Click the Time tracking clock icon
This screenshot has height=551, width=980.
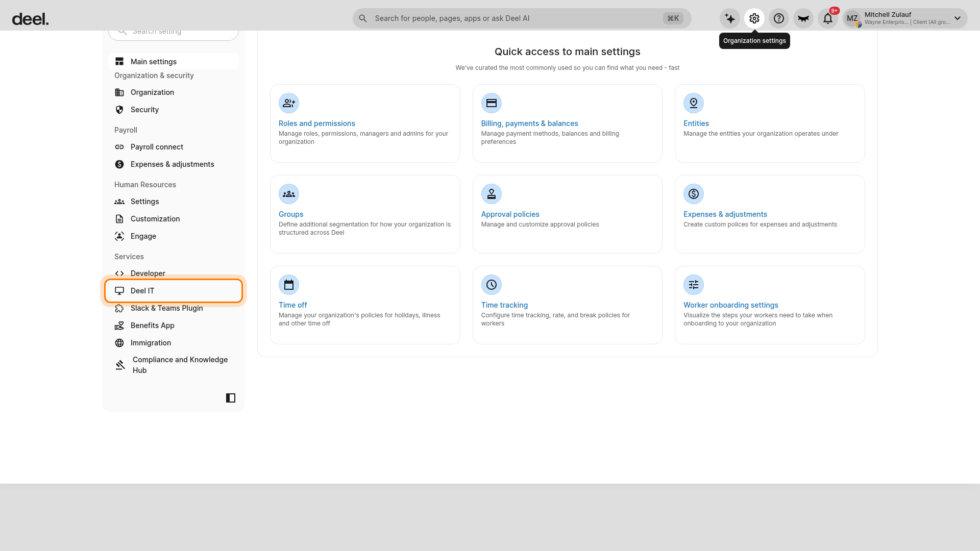coord(492,285)
